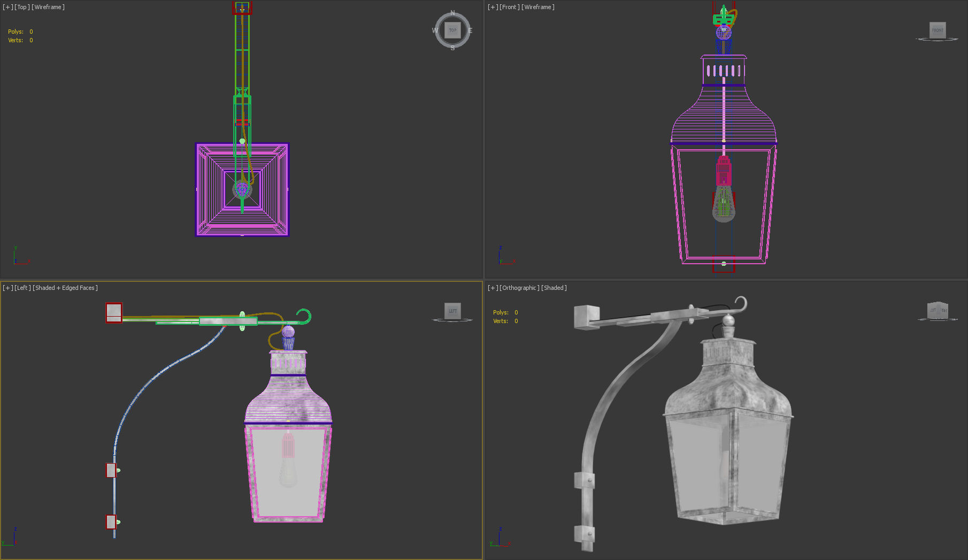The height and width of the screenshot is (560, 968).
Task: Open the [Left] point-of-view label menu
Action: (23, 288)
